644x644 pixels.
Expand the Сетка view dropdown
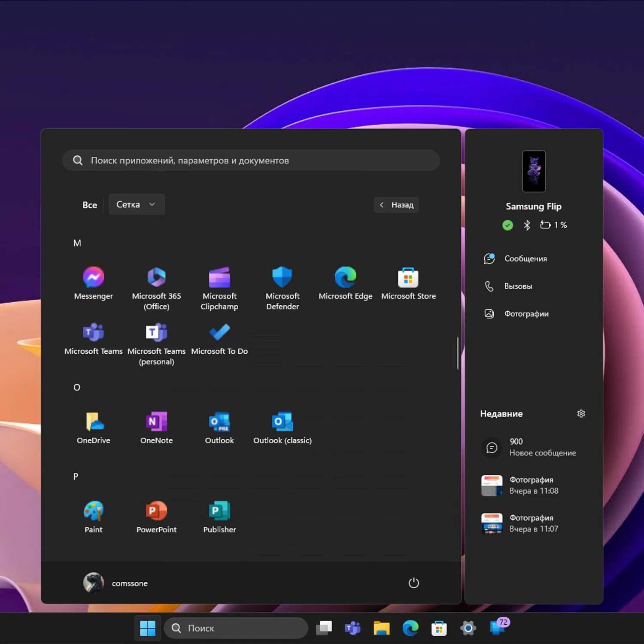point(137,204)
